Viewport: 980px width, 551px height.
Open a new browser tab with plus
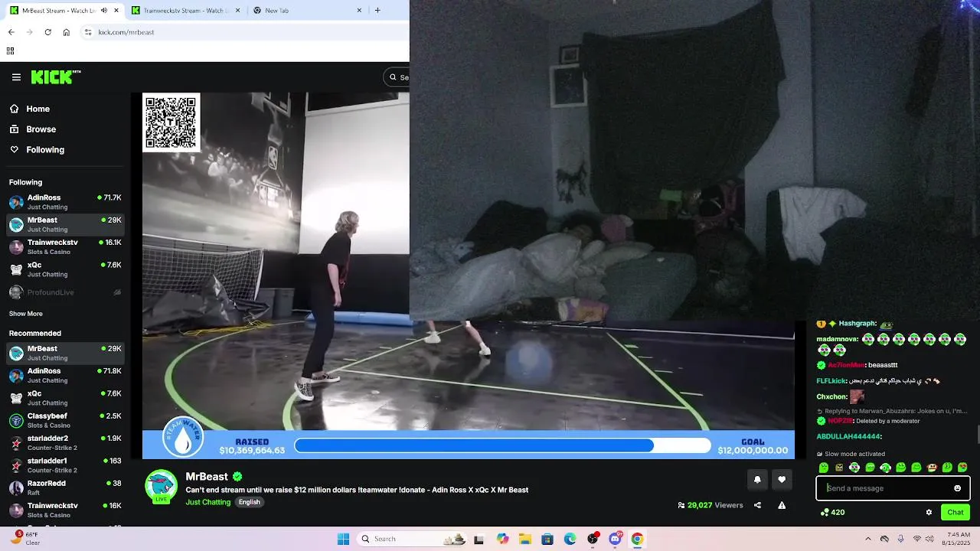[377, 10]
